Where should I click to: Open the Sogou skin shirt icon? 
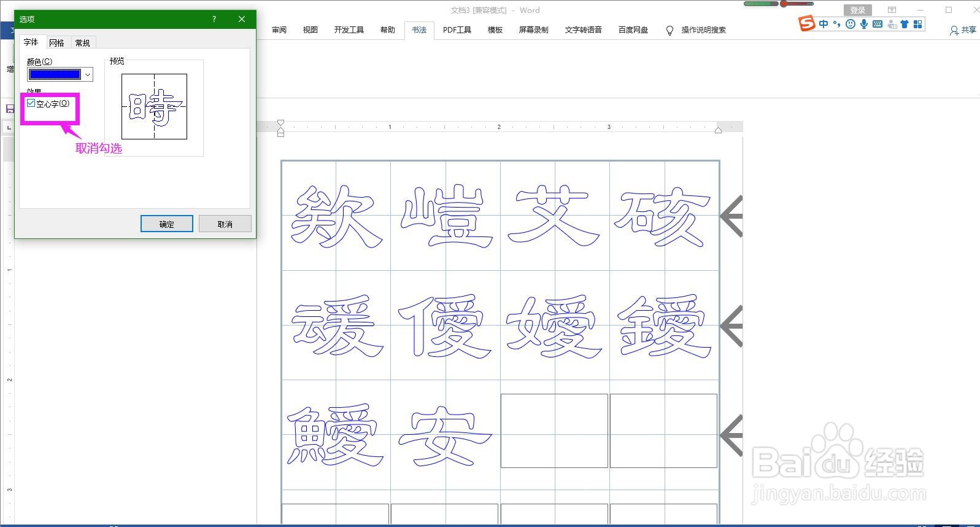[x=905, y=24]
